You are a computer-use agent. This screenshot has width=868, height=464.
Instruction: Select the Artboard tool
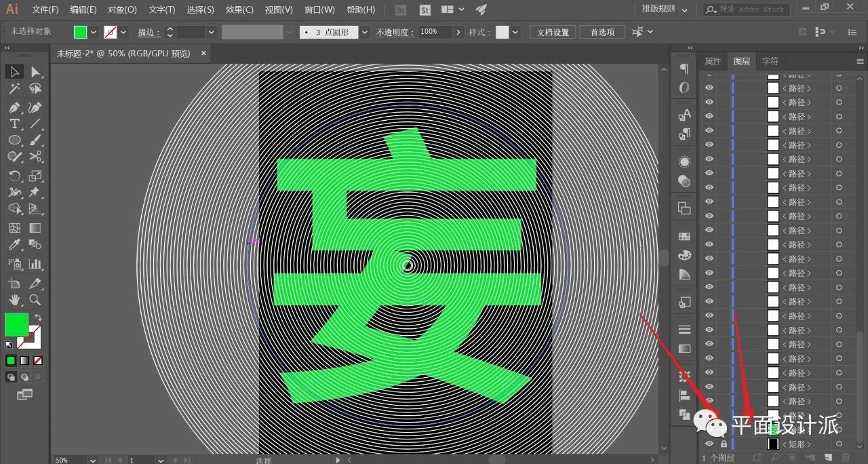(x=15, y=283)
